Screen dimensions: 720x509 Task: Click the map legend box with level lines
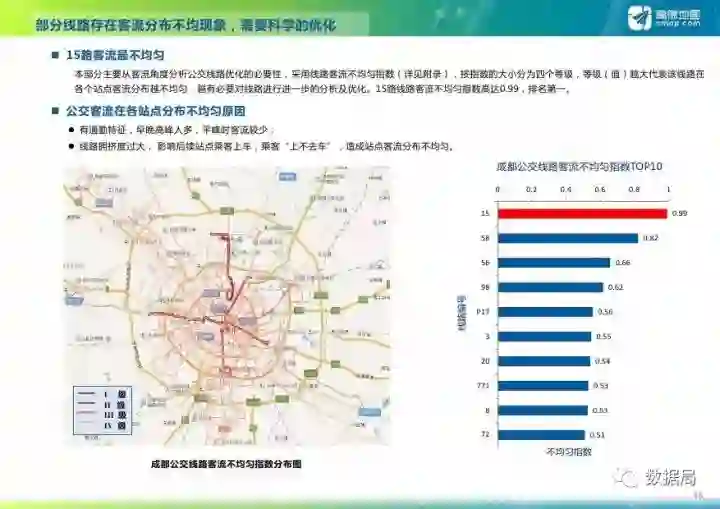coord(102,410)
